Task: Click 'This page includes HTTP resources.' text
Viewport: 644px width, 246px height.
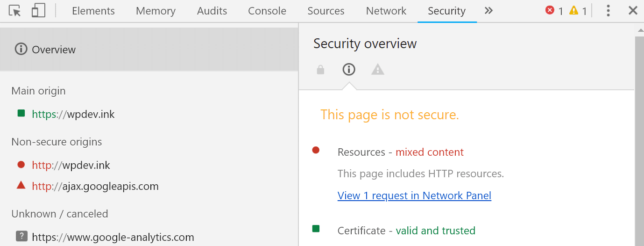Action: click(421, 174)
